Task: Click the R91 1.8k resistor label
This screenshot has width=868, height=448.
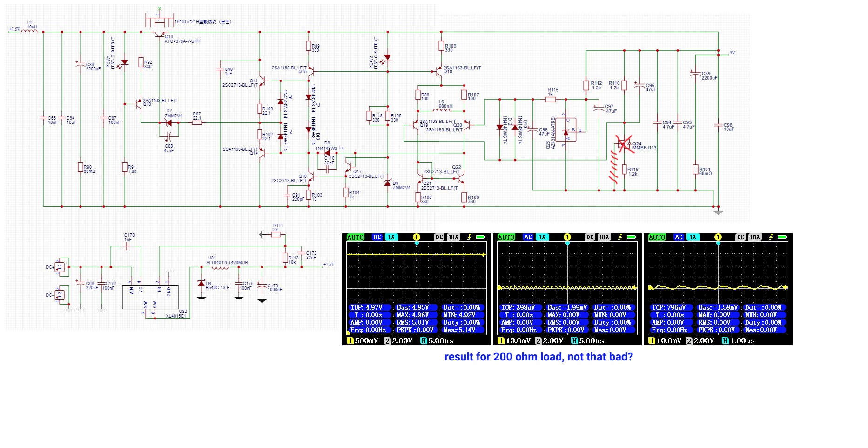Action: pyautogui.click(x=132, y=169)
